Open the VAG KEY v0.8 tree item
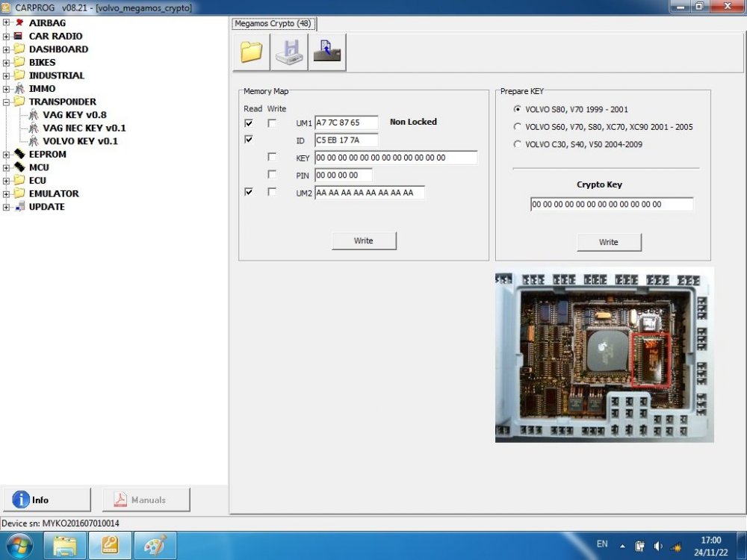This screenshot has width=747, height=560. [74, 115]
